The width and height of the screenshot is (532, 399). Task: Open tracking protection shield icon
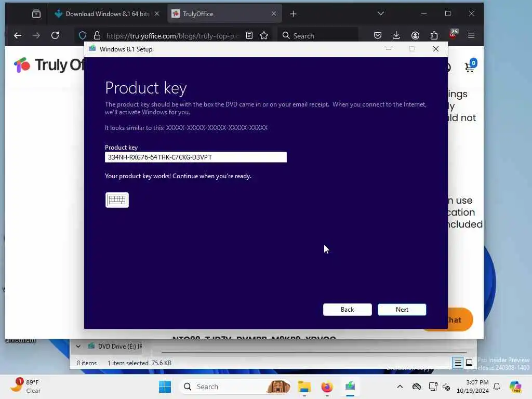[x=83, y=36]
